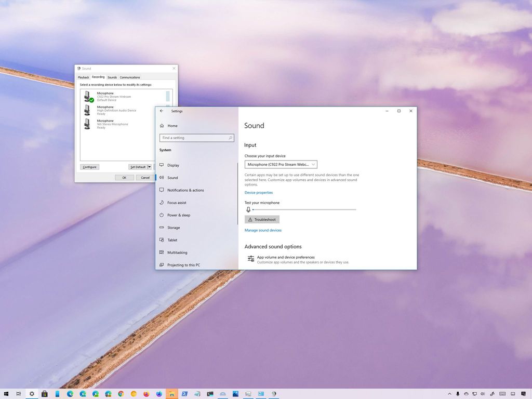Open the Device properties link
532x399 pixels.
coord(258,192)
